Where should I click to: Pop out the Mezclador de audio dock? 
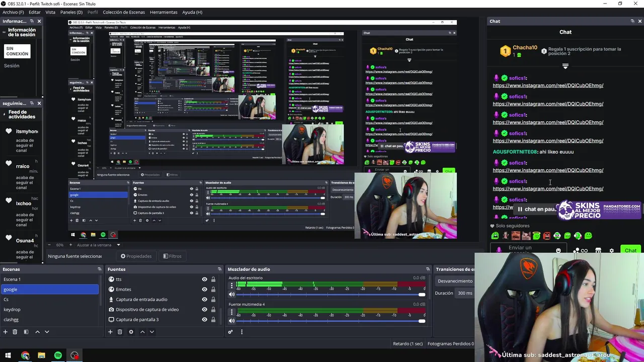428,269
